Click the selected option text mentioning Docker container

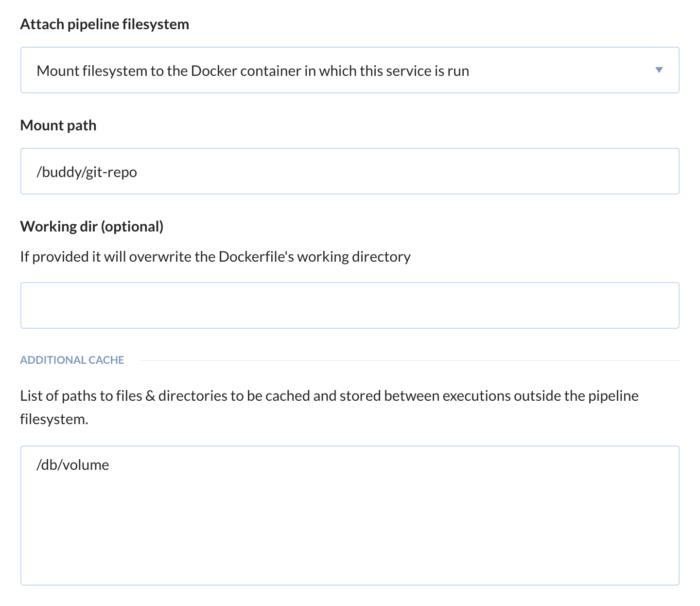tap(253, 71)
